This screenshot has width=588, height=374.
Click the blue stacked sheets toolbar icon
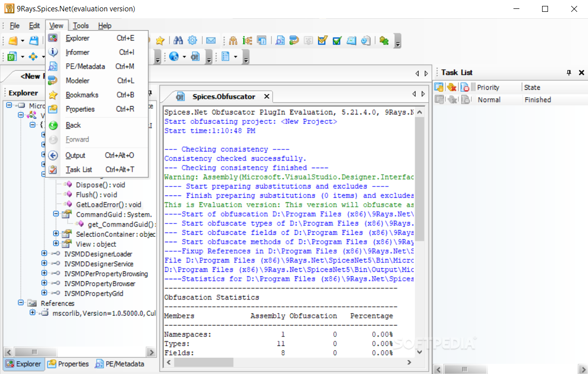click(x=352, y=40)
